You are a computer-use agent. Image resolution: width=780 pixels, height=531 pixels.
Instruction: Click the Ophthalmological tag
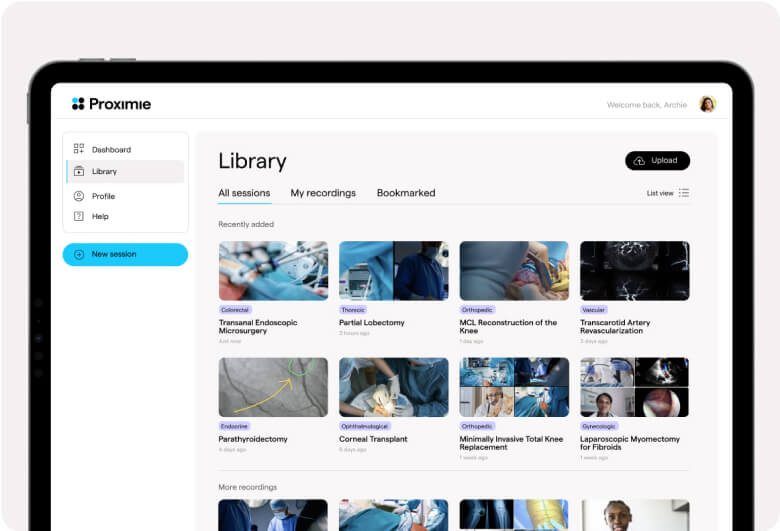pos(365,426)
